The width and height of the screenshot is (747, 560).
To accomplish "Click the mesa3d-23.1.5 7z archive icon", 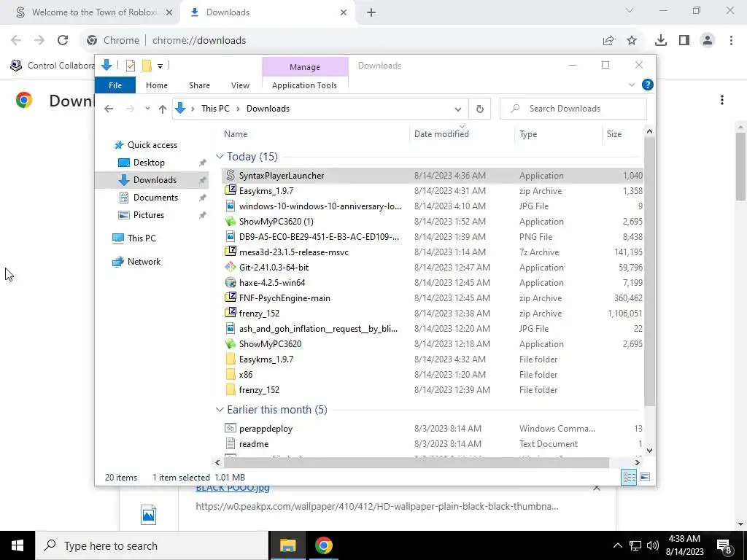I will pyautogui.click(x=231, y=252).
